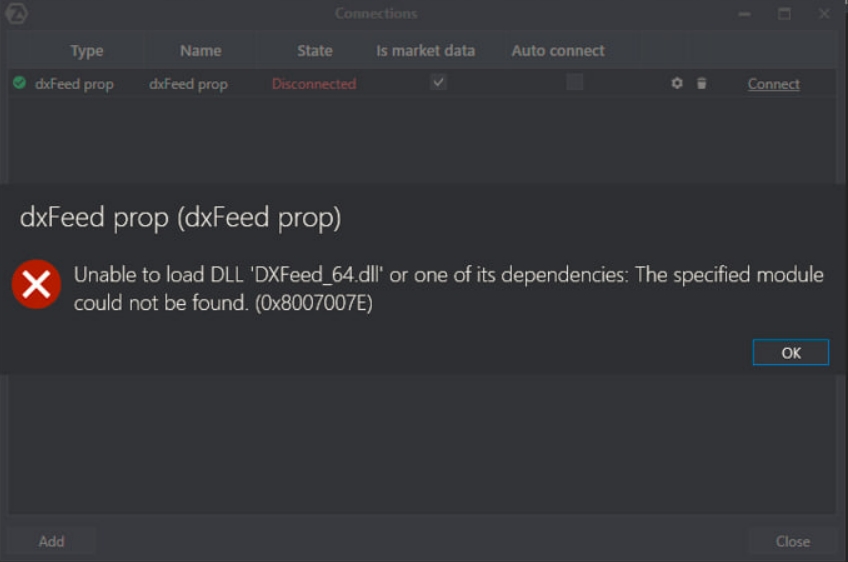Screen dimensions: 848x562
Task: Click the application logo in the title bar
Action: point(16,14)
